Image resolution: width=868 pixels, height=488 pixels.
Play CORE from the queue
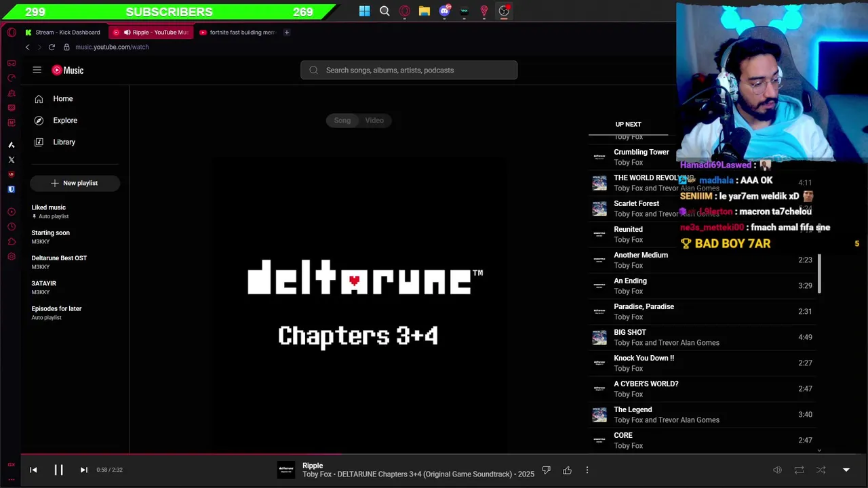click(703, 441)
